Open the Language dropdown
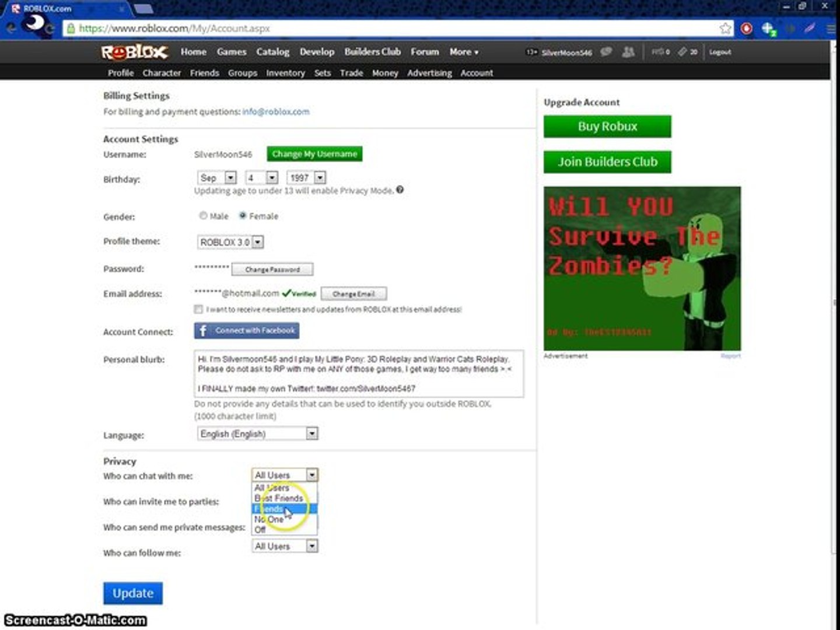The height and width of the screenshot is (630, 840). pyautogui.click(x=258, y=433)
